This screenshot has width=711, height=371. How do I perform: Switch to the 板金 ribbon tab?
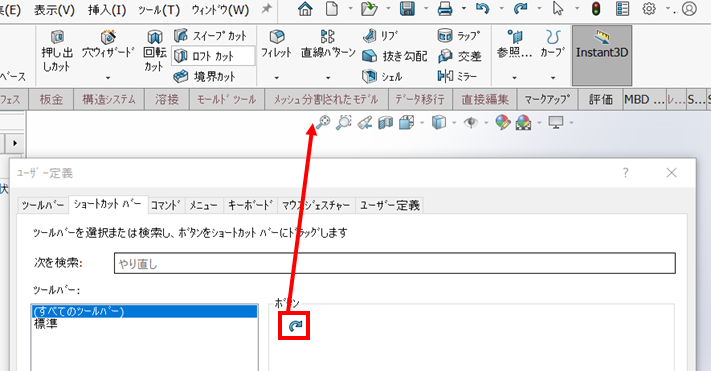point(51,99)
